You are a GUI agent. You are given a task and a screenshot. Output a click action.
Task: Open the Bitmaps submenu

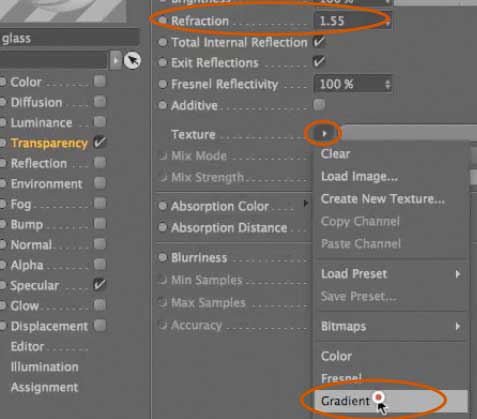coord(392,326)
